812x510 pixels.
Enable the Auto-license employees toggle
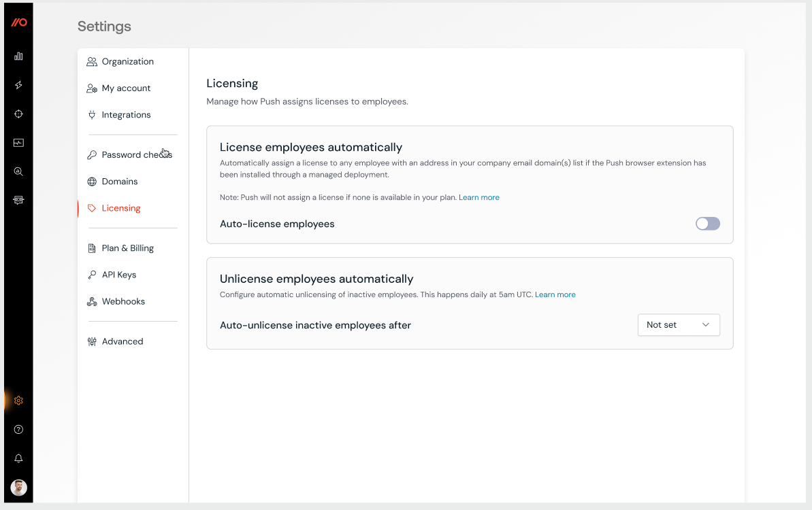(707, 224)
